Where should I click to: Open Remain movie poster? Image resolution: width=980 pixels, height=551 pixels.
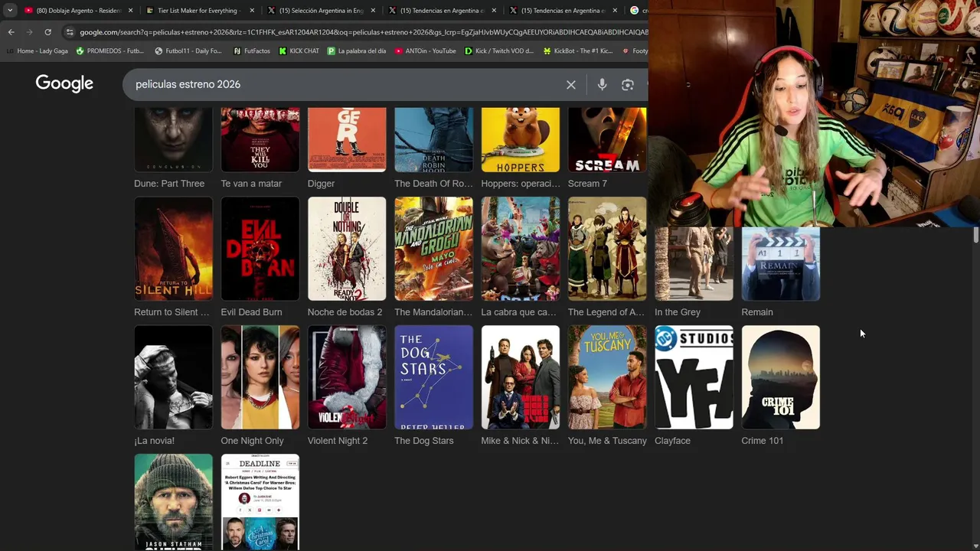(781, 263)
